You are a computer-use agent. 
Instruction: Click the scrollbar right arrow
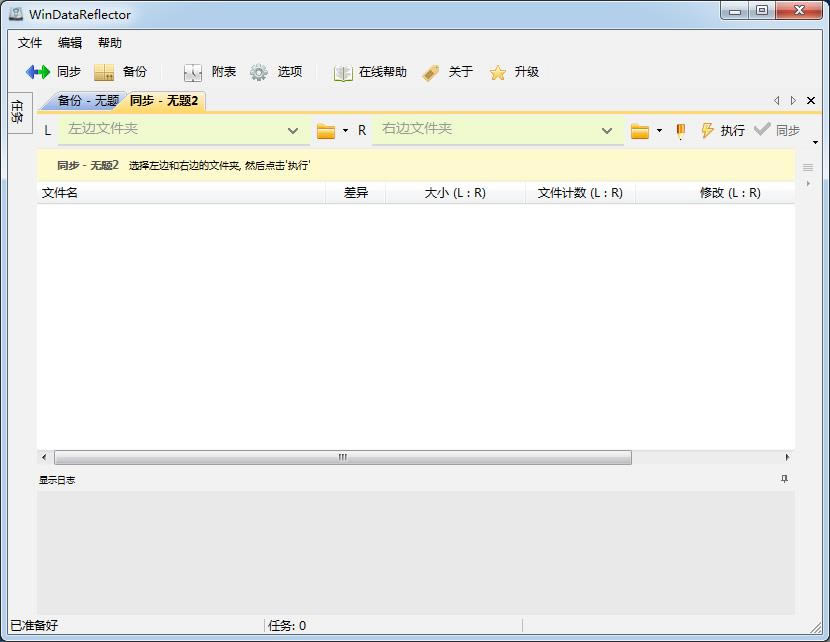pyautogui.click(x=787, y=457)
